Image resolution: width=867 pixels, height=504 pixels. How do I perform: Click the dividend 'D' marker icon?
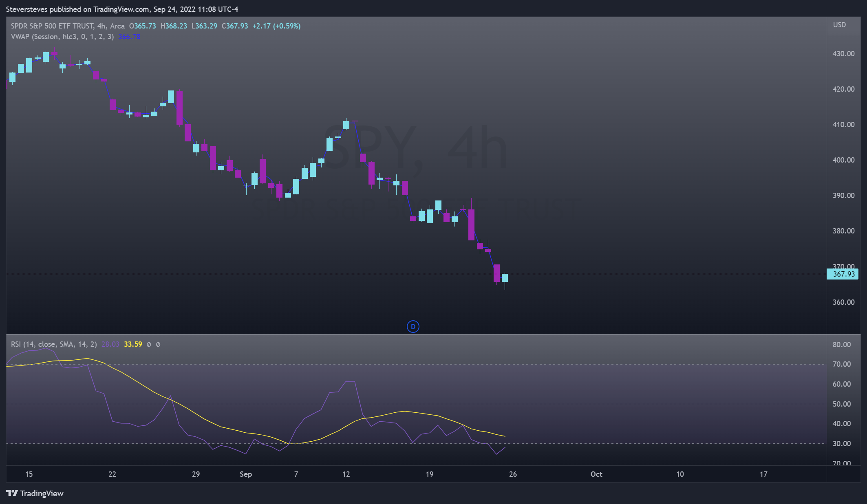click(x=413, y=326)
